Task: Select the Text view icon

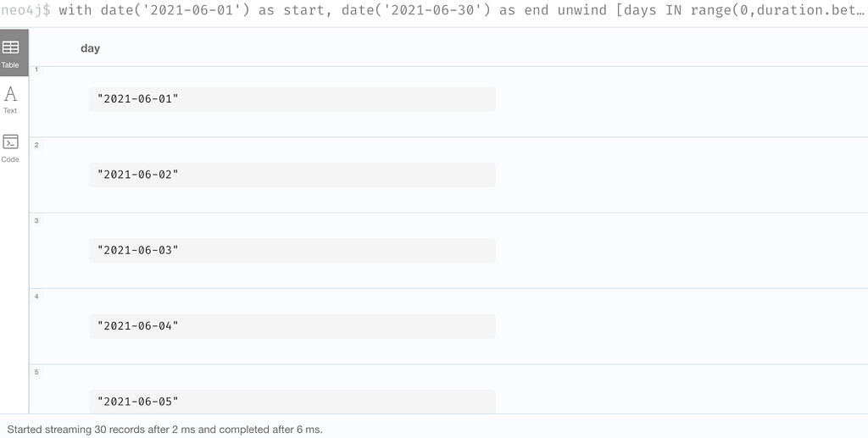Action: tap(10, 94)
